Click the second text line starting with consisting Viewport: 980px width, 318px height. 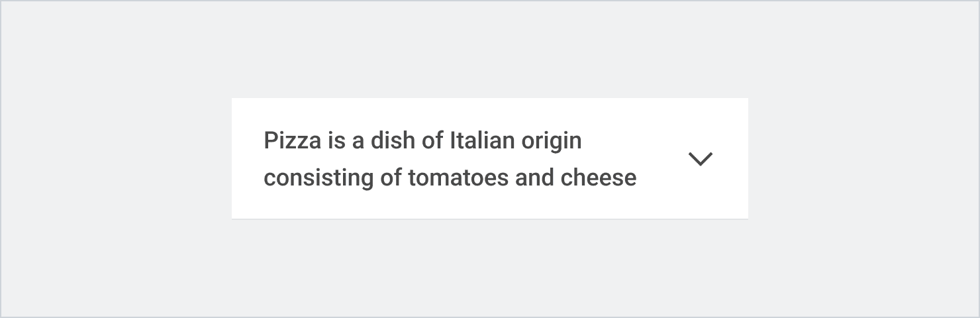(x=450, y=178)
